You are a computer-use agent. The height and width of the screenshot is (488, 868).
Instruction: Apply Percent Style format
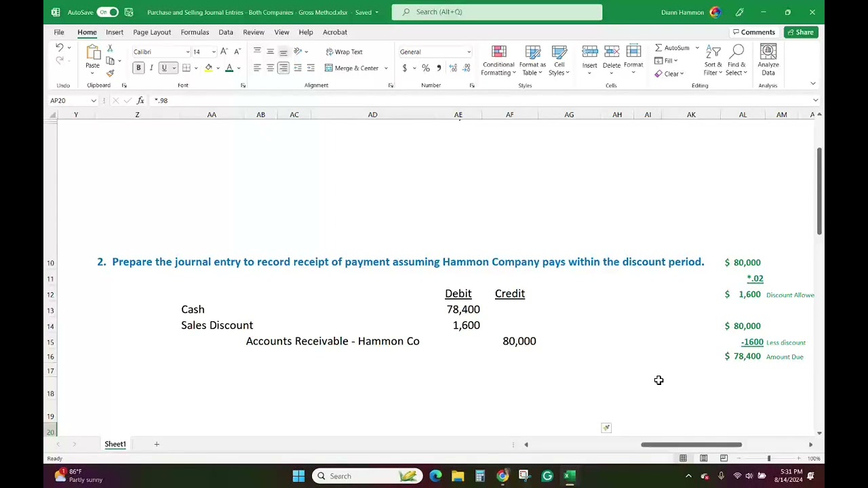[x=426, y=68]
